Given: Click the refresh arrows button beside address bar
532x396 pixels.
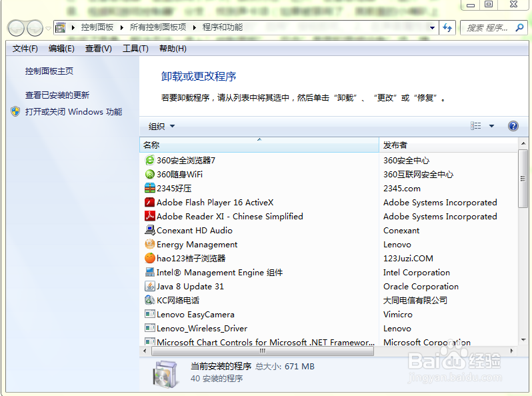Looking at the screenshot, I should tap(447, 27).
